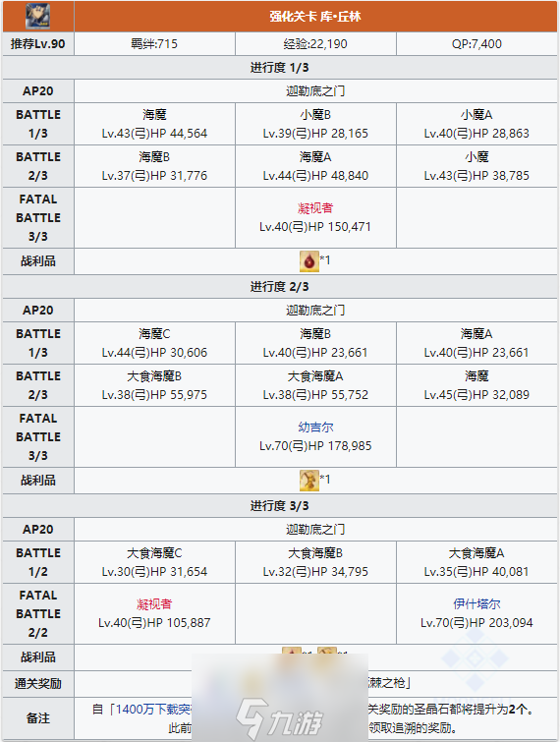Open the 凝视者 link with HP 105,887
The width and height of the screenshot is (560, 742).
tap(154, 603)
